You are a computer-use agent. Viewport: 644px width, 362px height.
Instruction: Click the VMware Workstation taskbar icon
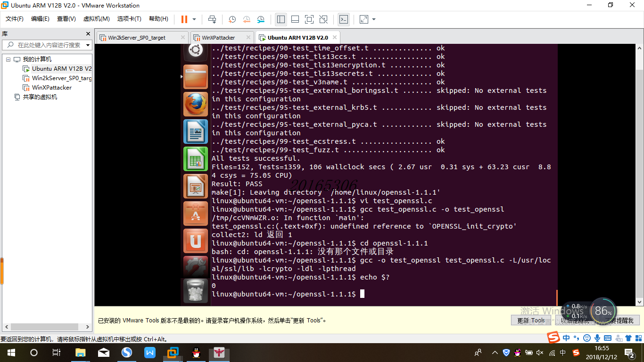click(x=173, y=353)
